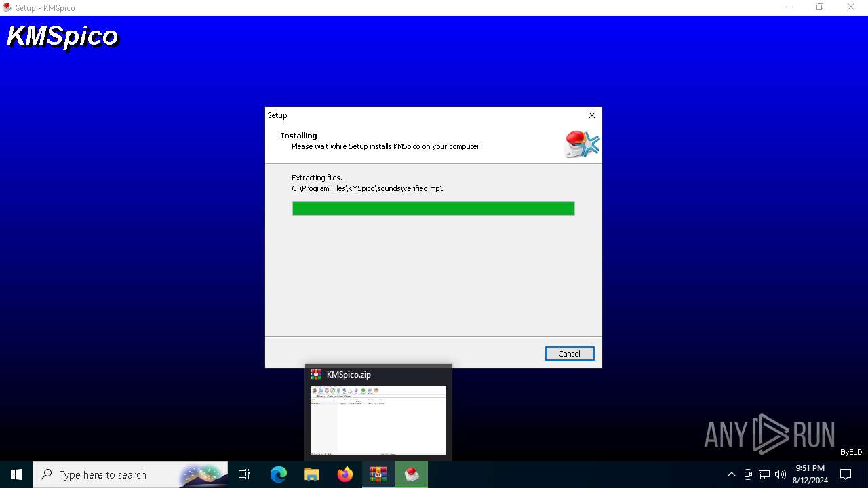Focus the taskbar search box
The width and height of the screenshot is (868, 488).
coord(130,474)
